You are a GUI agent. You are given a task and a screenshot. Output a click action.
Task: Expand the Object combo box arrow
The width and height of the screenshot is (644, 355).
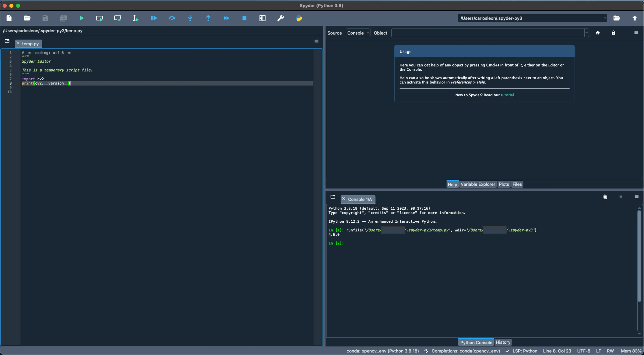click(x=586, y=33)
